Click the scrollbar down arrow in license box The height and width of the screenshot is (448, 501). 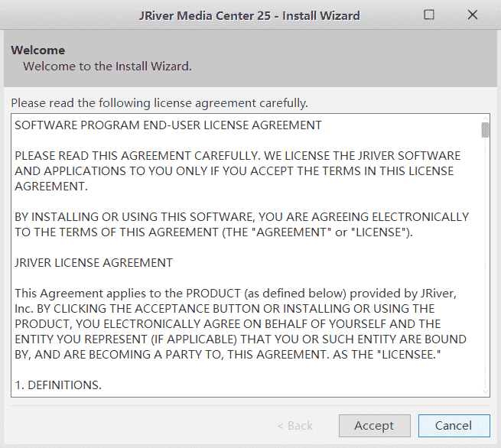click(x=486, y=391)
